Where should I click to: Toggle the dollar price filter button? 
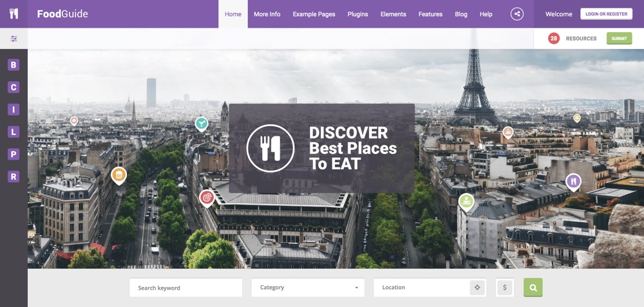(505, 288)
